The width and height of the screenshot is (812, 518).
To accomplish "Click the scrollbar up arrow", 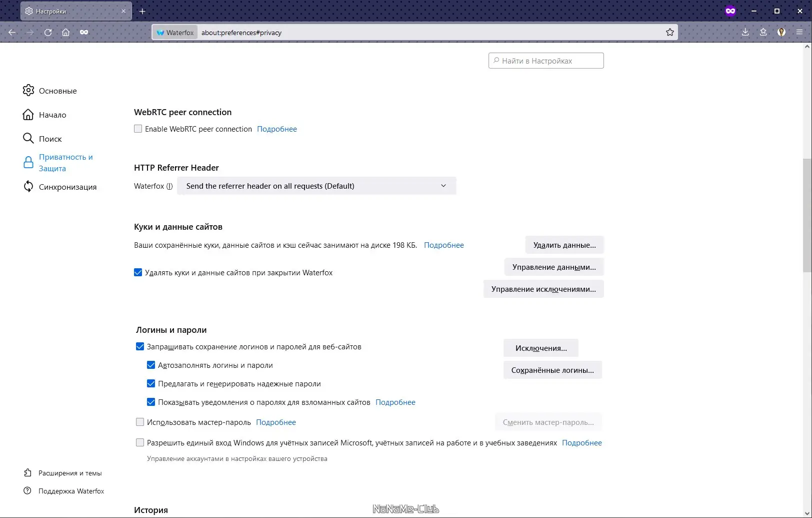I will coord(807,47).
